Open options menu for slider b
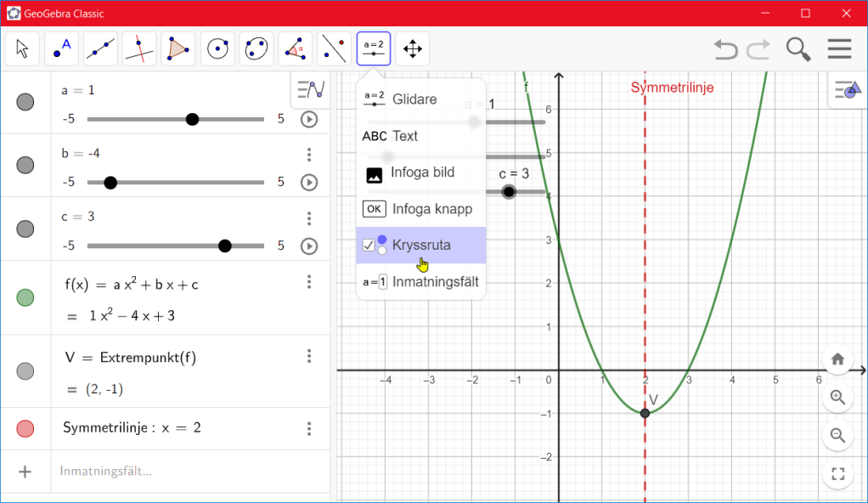The height and width of the screenshot is (503, 868). tap(309, 155)
